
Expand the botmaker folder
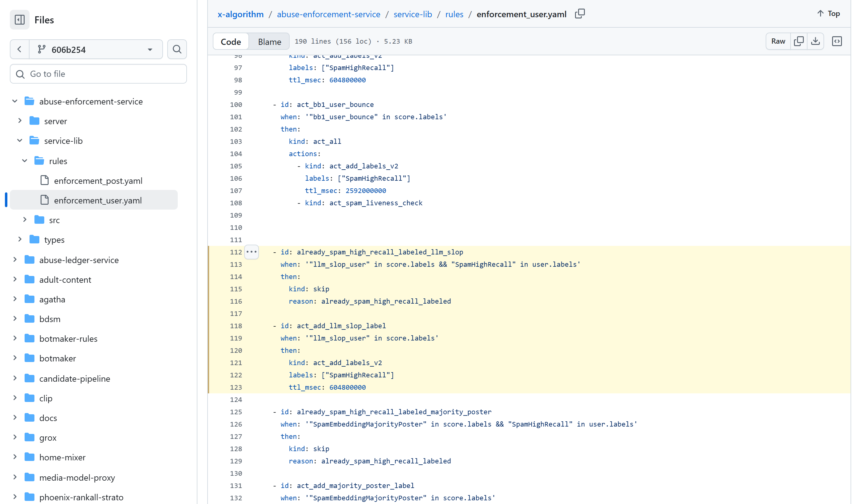15,358
